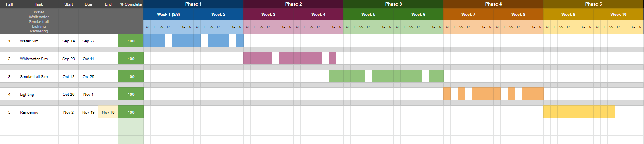Select the Phase 5 header cell

pos(593,4)
